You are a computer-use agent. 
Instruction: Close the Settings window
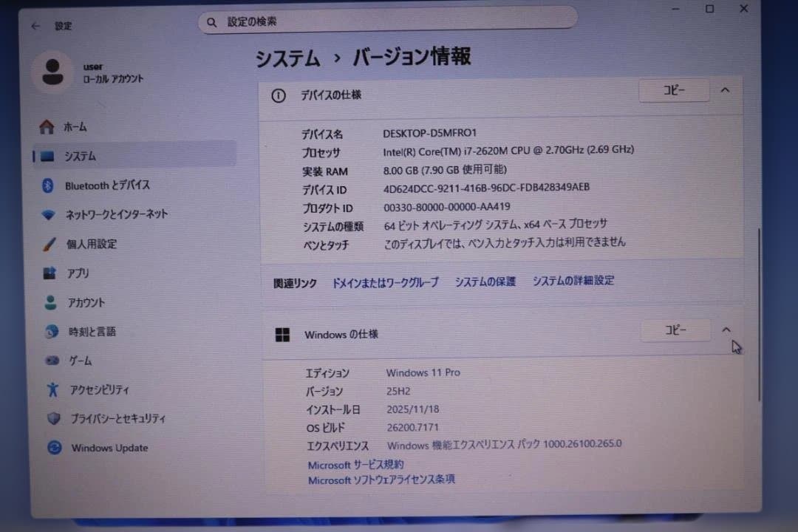[x=743, y=8]
